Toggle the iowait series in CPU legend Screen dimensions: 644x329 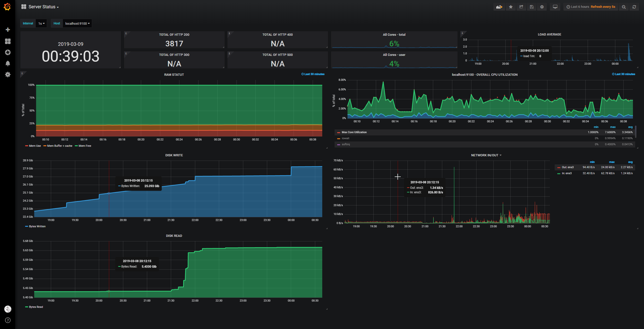[x=345, y=138]
